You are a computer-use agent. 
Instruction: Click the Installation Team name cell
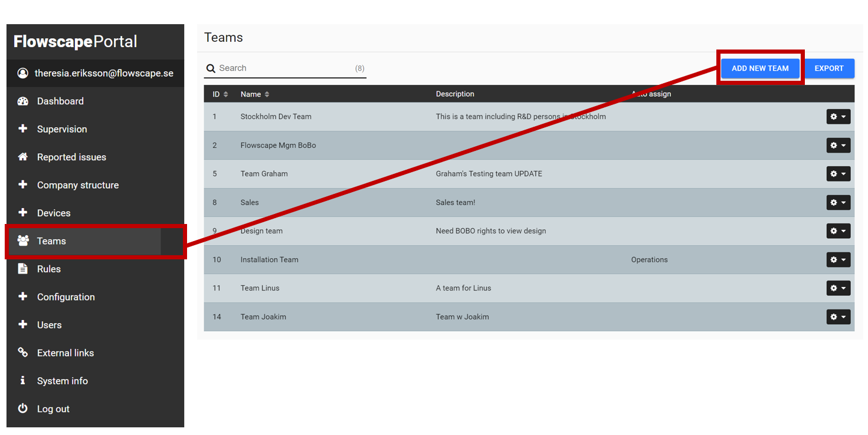[x=269, y=259]
